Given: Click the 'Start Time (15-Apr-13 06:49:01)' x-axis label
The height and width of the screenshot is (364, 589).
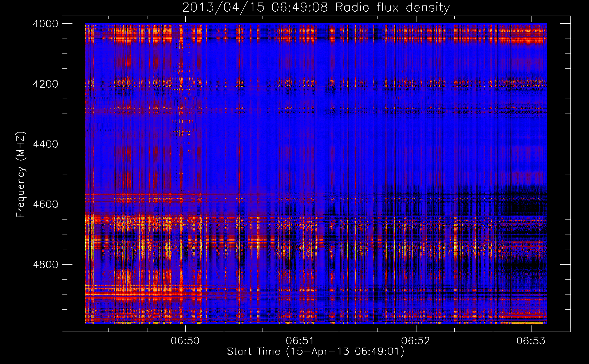Looking at the screenshot, I should click(316, 352).
